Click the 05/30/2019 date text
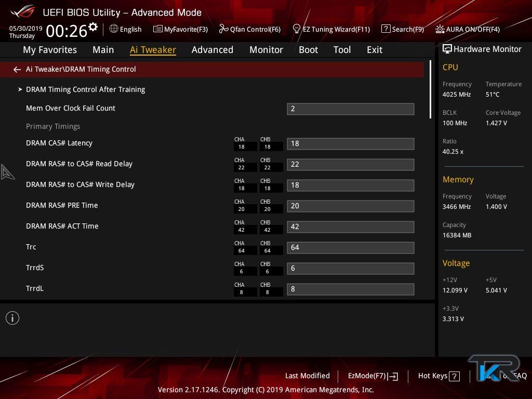532x399 pixels. pyautogui.click(x=26, y=28)
